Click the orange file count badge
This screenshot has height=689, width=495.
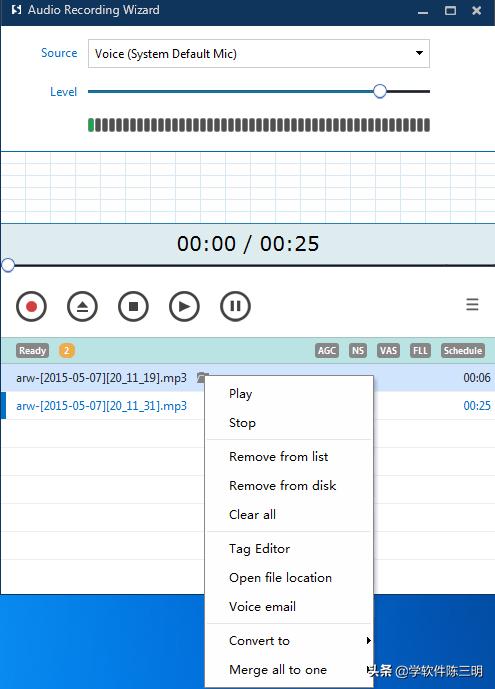[x=67, y=351]
